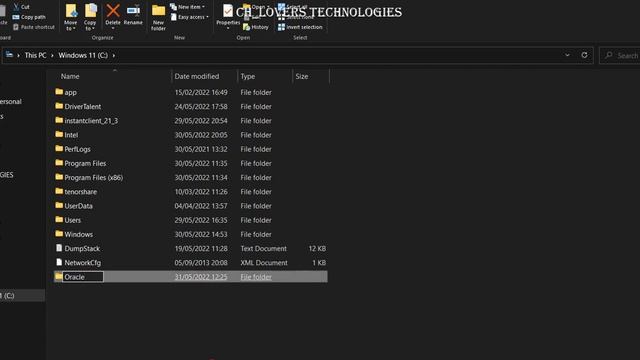Click the Search box
The width and height of the screenshot is (640, 360).
click(620, 55)
